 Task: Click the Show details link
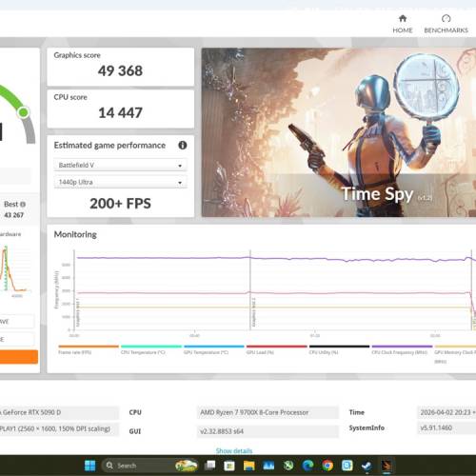[x=234, y=450]
